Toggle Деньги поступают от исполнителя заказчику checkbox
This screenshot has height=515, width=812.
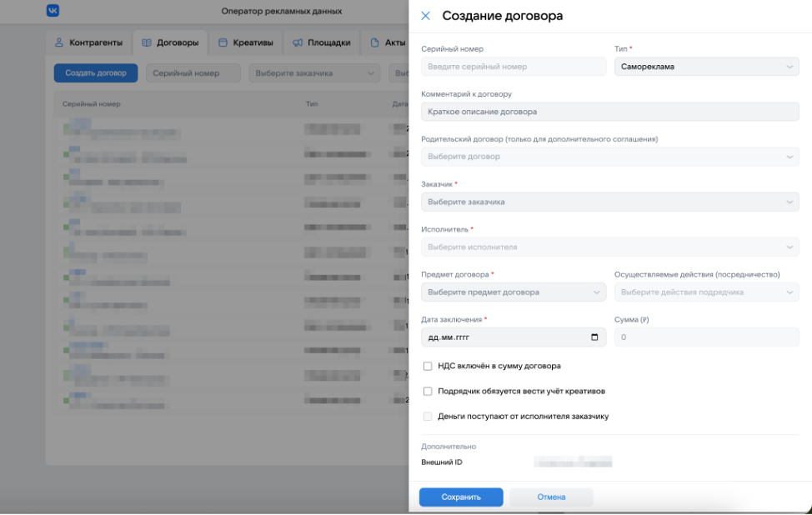428,416
